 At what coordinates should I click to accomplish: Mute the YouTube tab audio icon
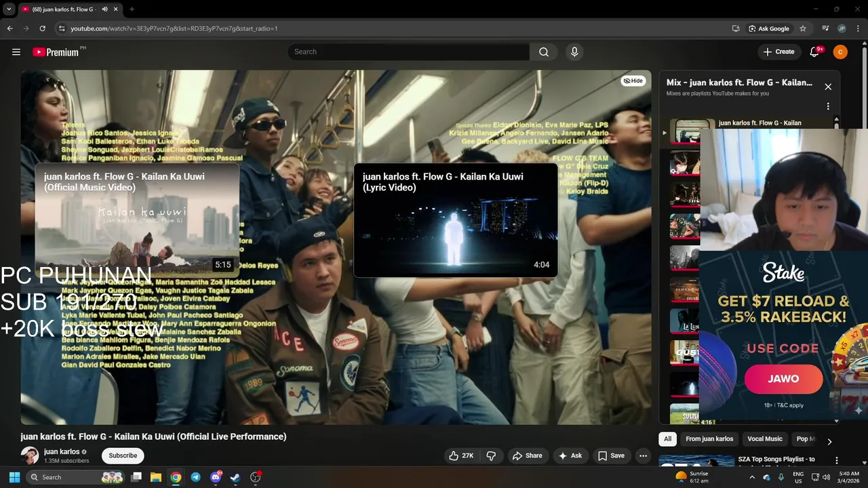pyautogui.click(x=104, y=9)
